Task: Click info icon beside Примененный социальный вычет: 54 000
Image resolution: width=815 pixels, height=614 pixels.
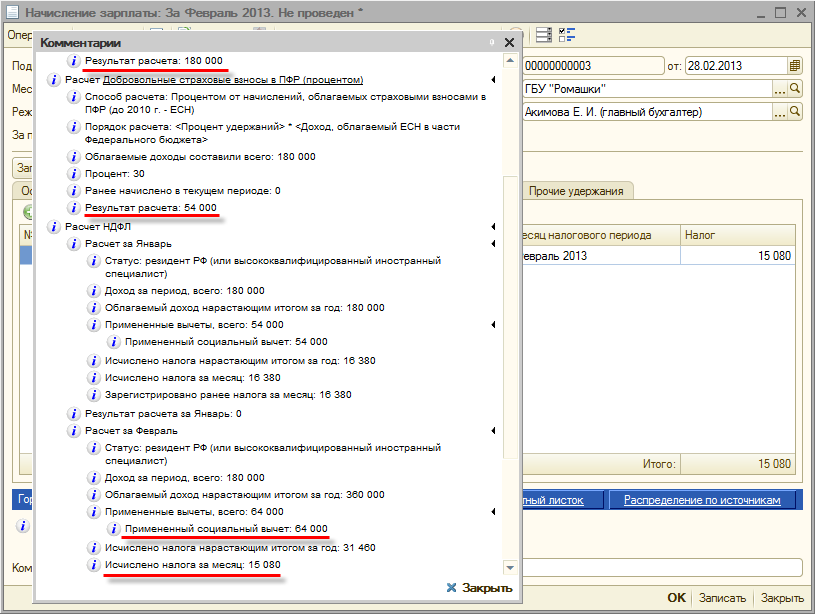Action: click(113, 342)
